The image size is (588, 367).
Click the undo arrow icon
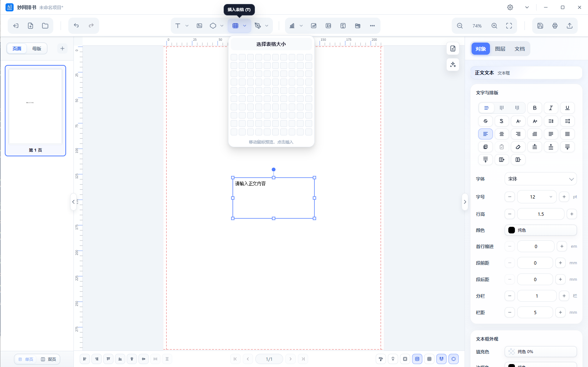[x=76, y=26]
